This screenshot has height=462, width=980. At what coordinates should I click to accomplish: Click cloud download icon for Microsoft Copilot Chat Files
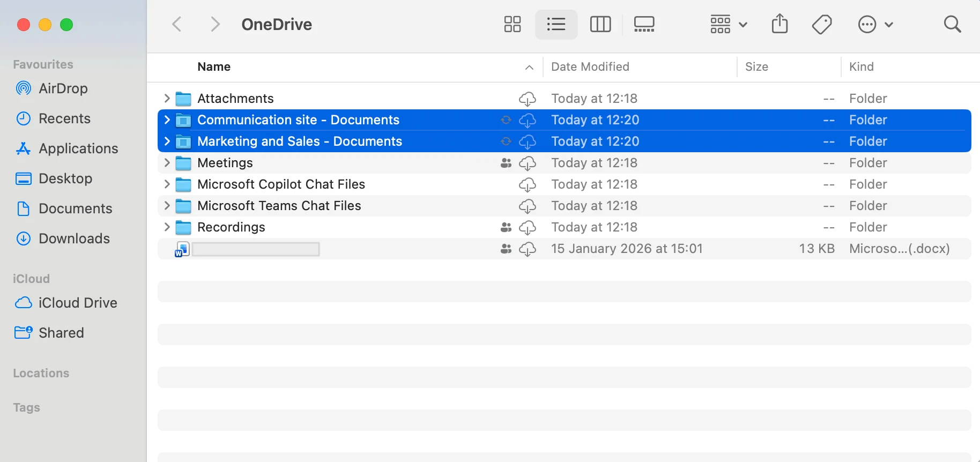(x=528, y=184)
